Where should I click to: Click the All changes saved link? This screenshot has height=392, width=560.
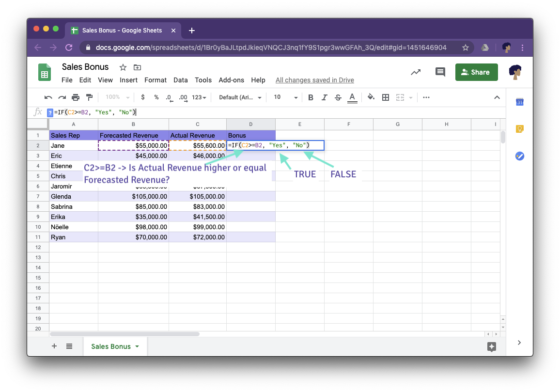(314, 80)
